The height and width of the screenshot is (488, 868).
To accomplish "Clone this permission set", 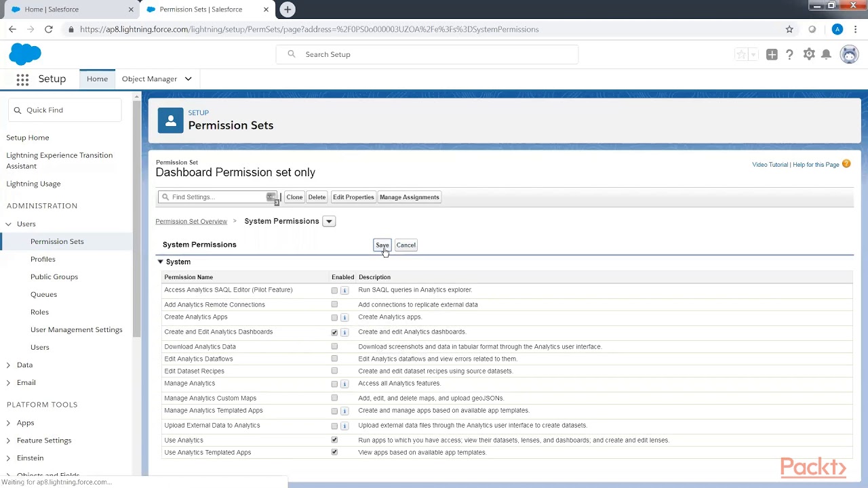I will (294, 197).
